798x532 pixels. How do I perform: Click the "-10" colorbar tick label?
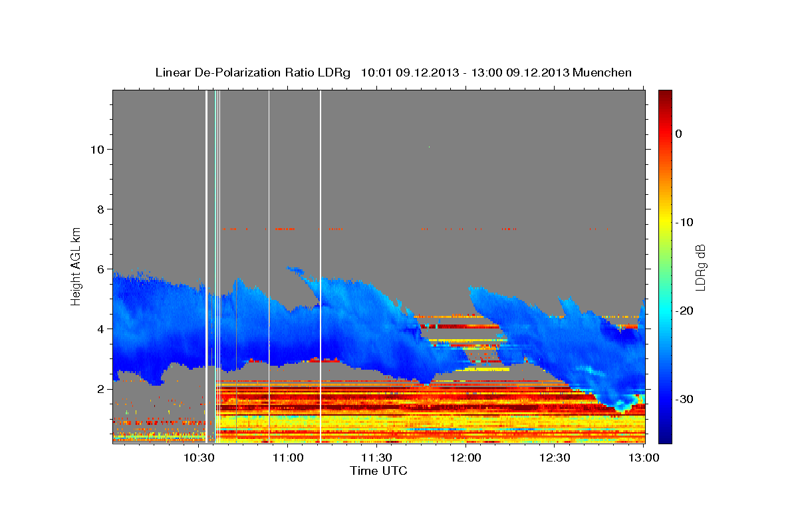point(684,222)
